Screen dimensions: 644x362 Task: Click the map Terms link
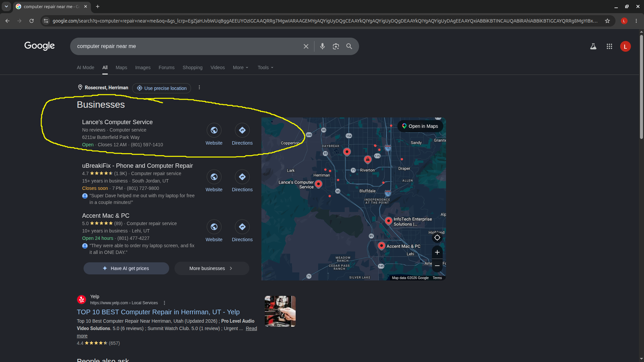[437, 278]
